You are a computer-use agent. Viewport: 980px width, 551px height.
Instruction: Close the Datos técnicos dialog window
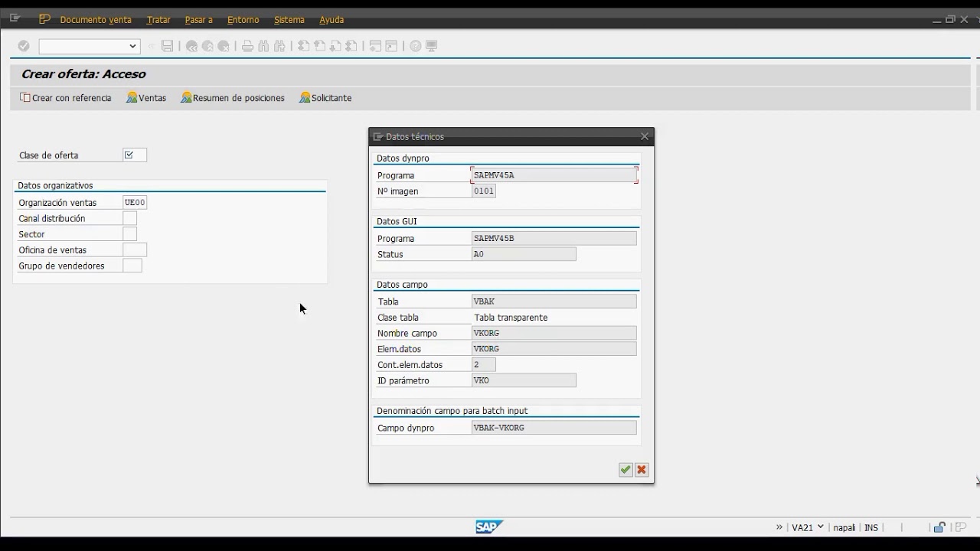tap(645, 136)
